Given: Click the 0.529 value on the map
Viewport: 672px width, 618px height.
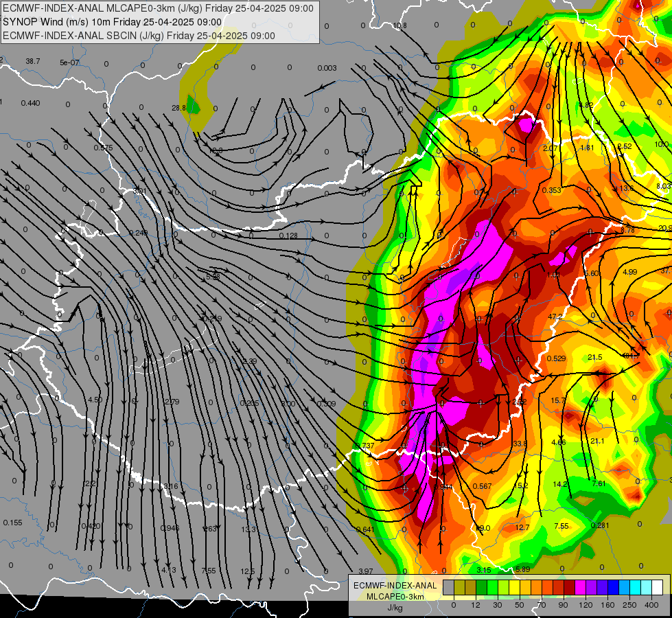Looking at the screenshot, I should pyautogui.click(x=556, y=358).
